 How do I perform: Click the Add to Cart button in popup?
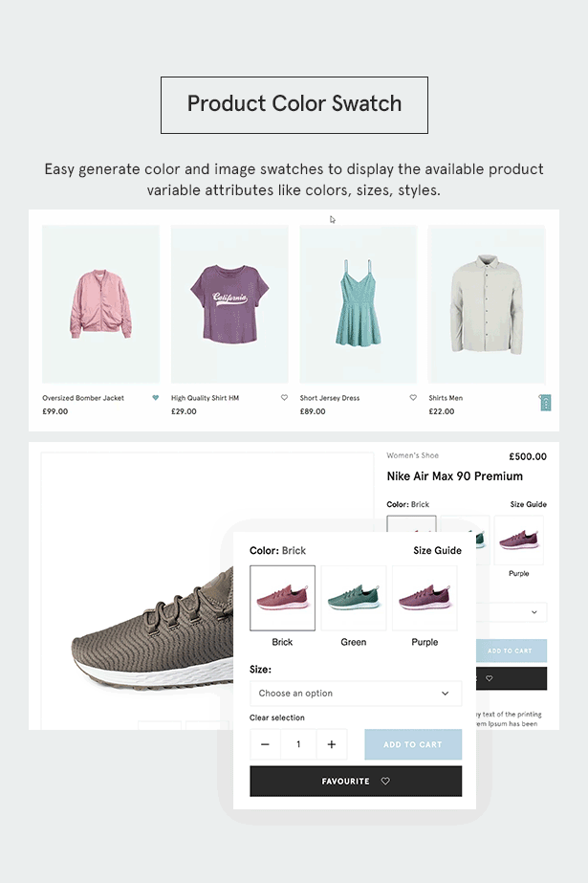click(x=413, y=744)
